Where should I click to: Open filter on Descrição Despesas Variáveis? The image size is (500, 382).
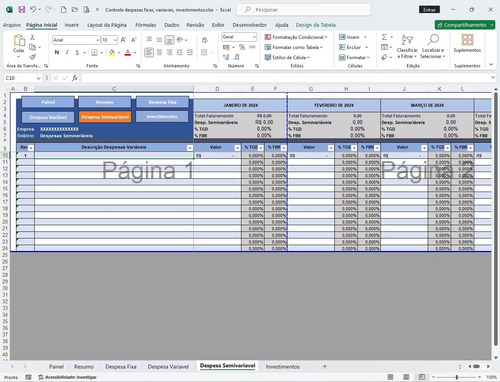tap(190, 148)
